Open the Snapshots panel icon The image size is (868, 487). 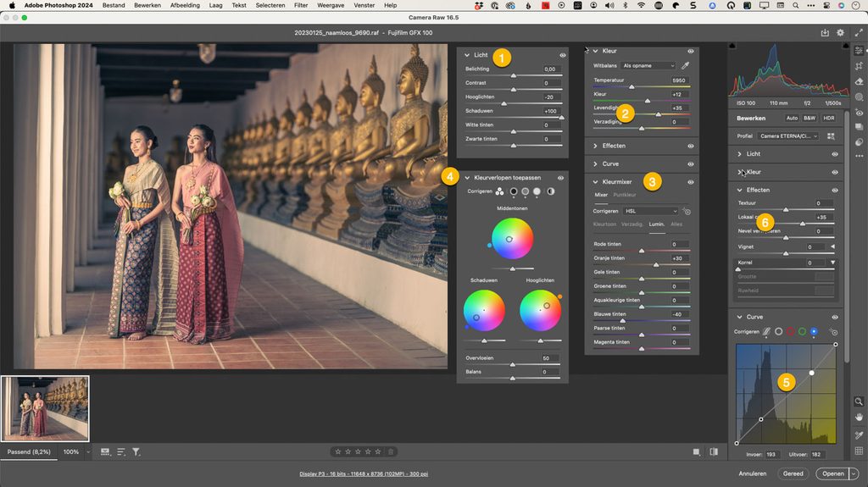(859, 127)
